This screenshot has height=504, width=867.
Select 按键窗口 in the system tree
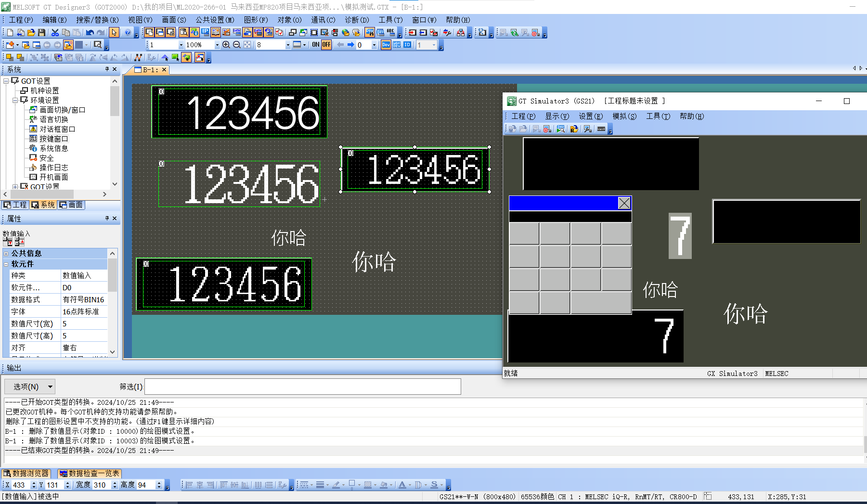[53, 139]
